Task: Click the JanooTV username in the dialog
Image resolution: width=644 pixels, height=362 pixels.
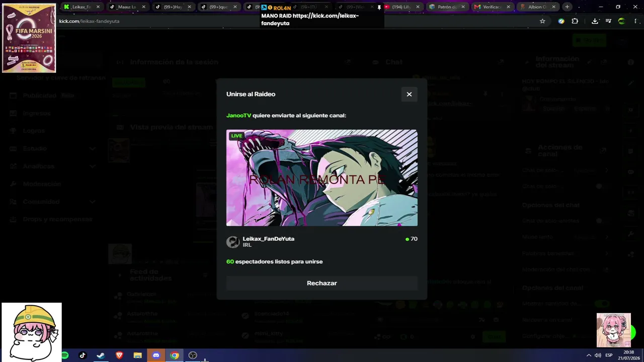Action: click(238, 116)
